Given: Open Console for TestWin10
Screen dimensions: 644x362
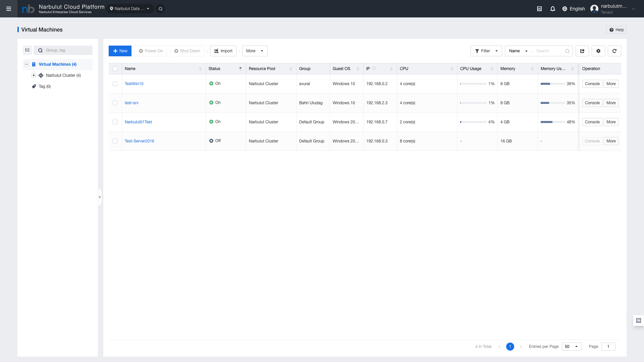Looking at the screenshot, I should [x=592, y=84].
